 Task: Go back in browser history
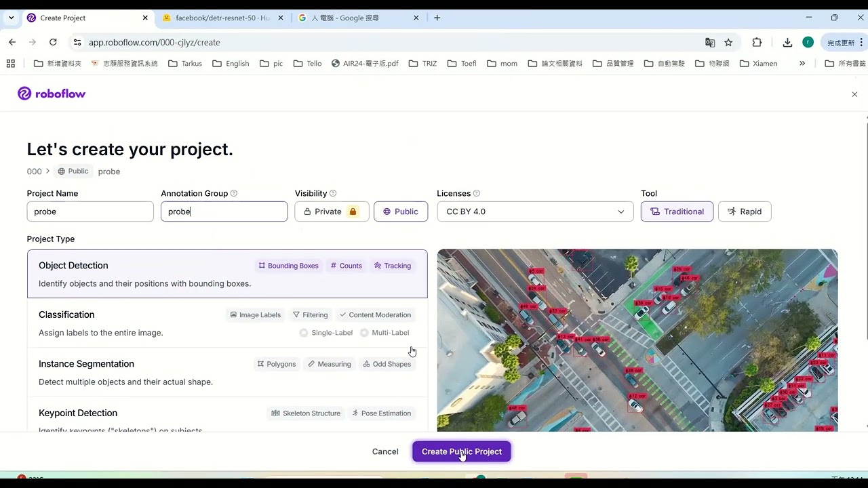coord(12,42)
